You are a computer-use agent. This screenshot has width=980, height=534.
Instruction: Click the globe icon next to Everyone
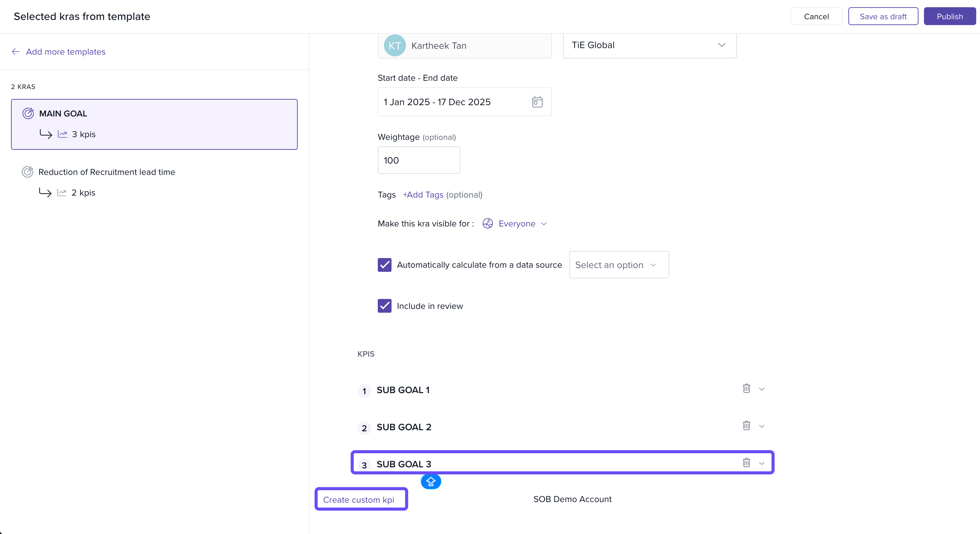click(x=487, y=224)
